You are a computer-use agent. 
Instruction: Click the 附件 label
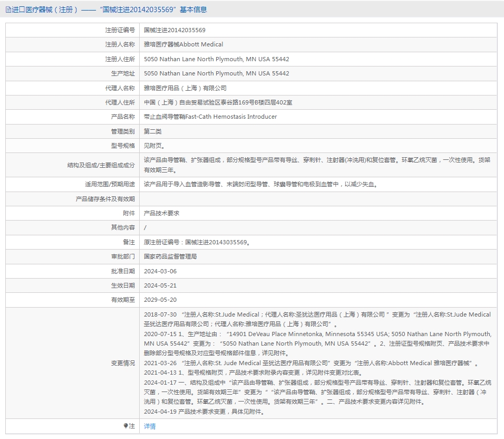tap(129, 213)
